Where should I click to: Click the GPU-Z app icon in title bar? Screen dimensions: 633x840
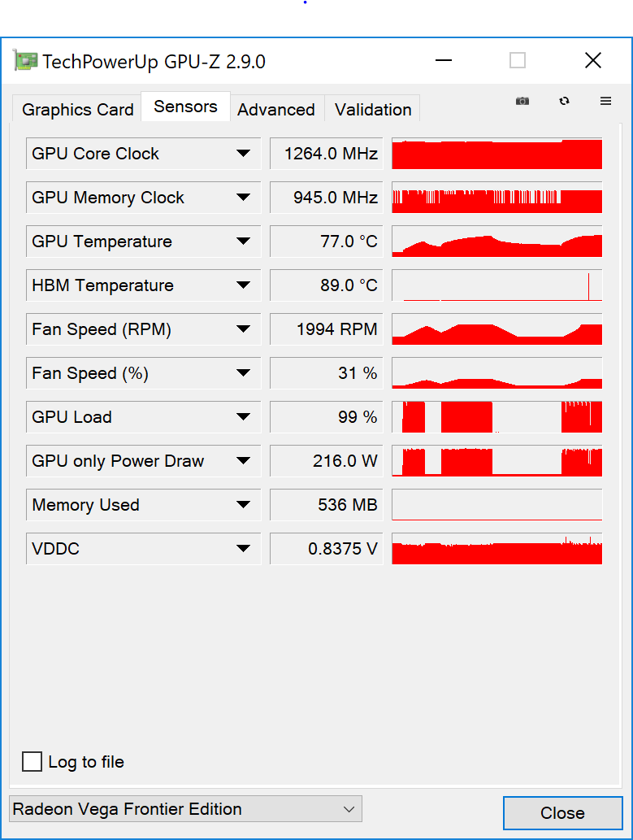point(25,61)
